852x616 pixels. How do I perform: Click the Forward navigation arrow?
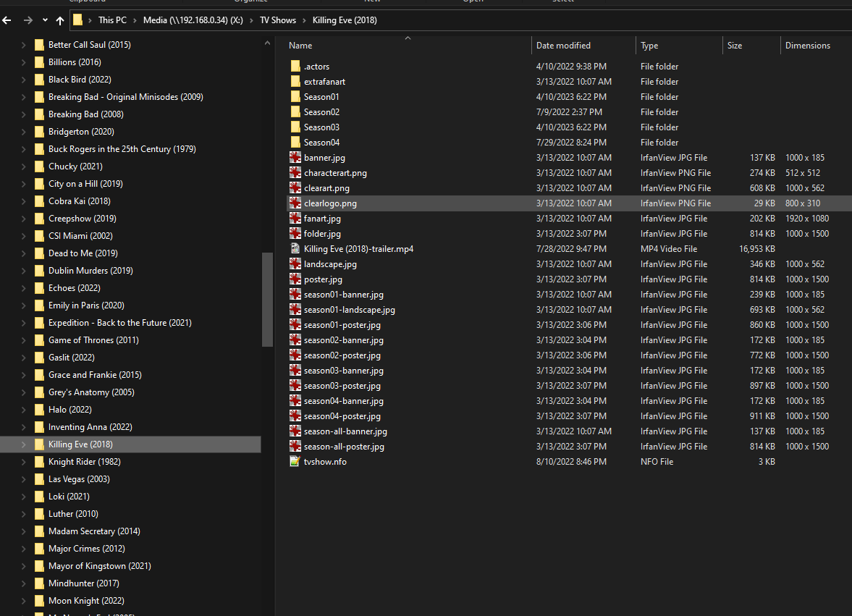[28, 20]
